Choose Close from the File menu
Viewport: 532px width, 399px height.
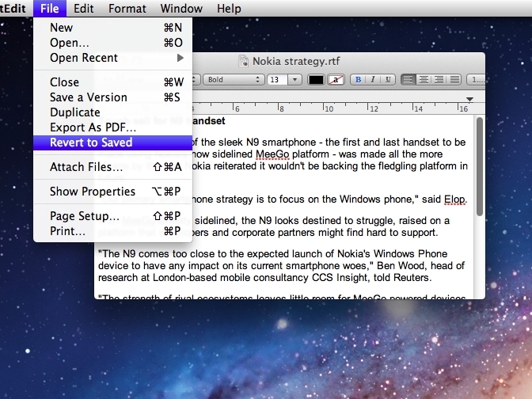(x=112, y=82)
